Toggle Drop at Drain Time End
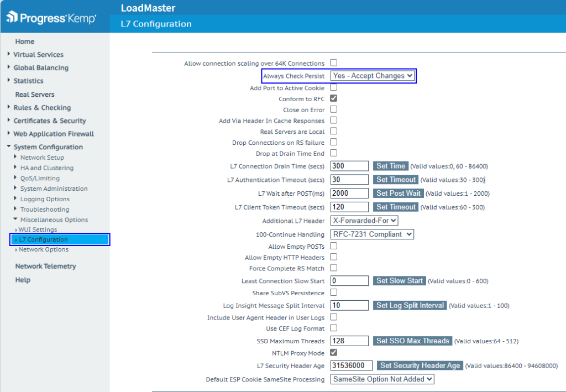Viewport: 566px width, 392px height. [x=333, y=153]
